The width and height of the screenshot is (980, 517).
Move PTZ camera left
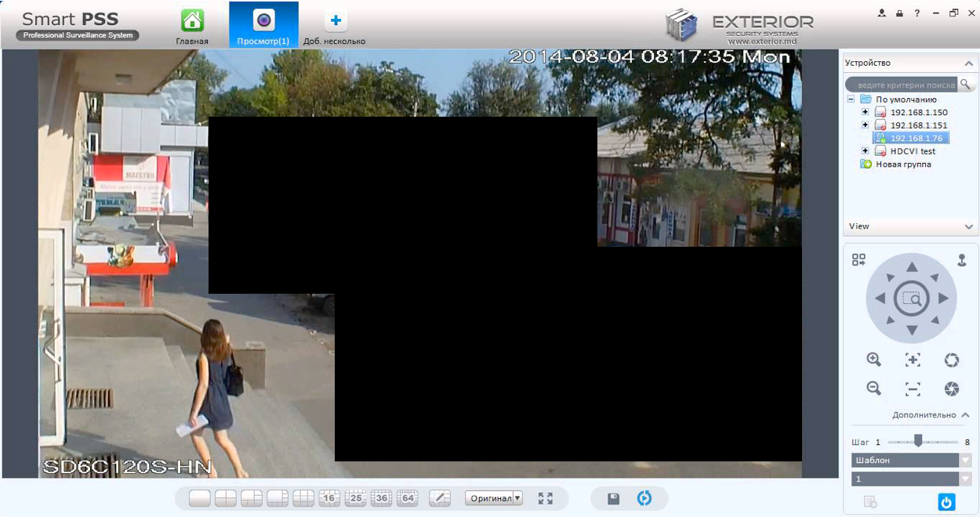click(x=880, y=298)
